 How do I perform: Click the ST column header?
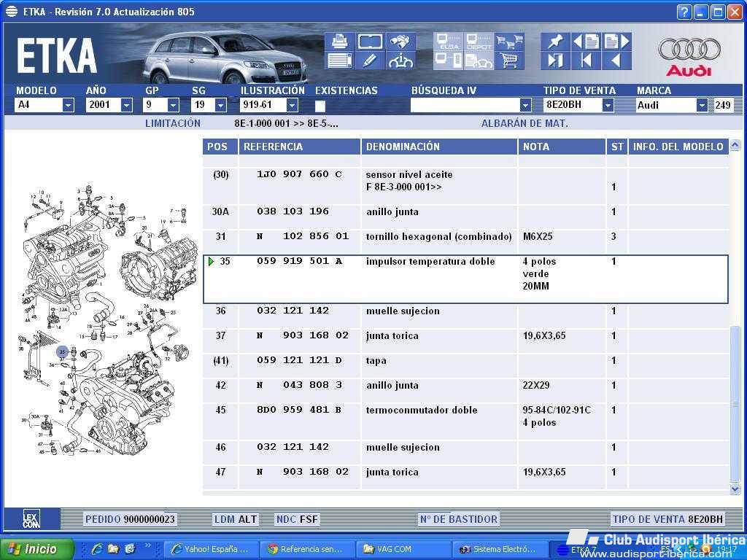(x=617, y=147)
